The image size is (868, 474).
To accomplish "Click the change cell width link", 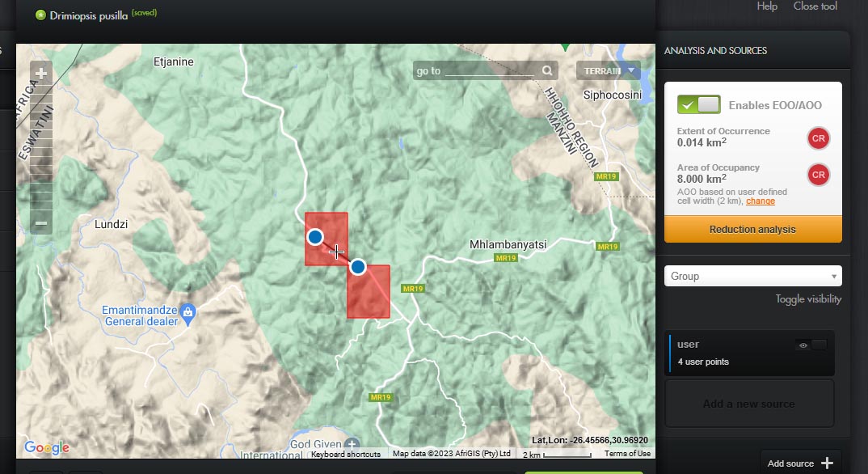I will pos(760,201).
